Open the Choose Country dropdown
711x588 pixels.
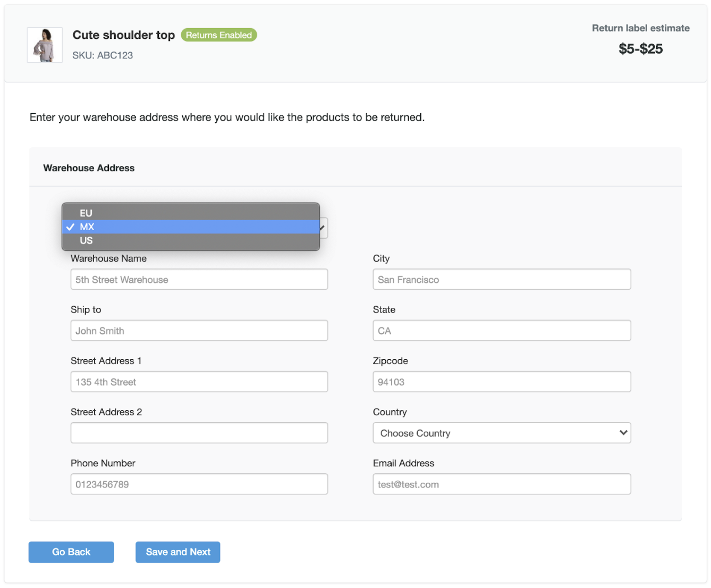[501, 433]
